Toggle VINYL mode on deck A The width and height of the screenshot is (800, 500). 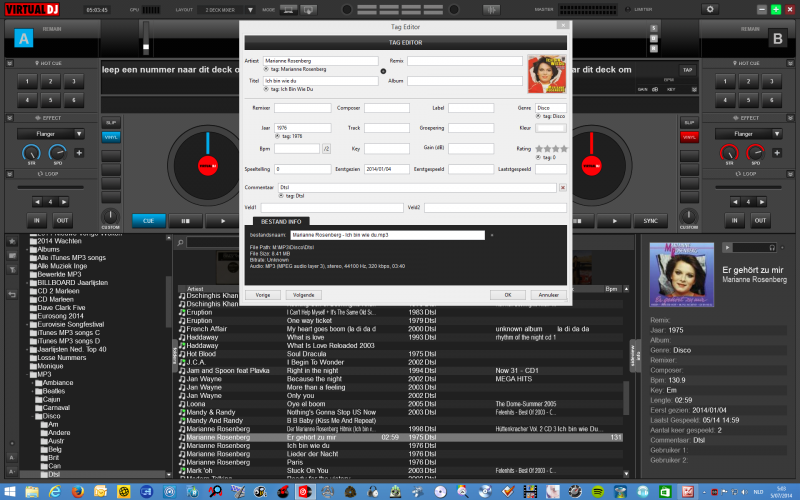pos(111,137)
